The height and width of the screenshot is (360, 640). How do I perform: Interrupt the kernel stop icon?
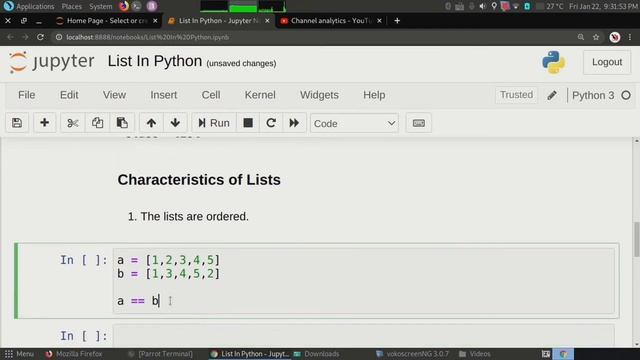(248, 123)
